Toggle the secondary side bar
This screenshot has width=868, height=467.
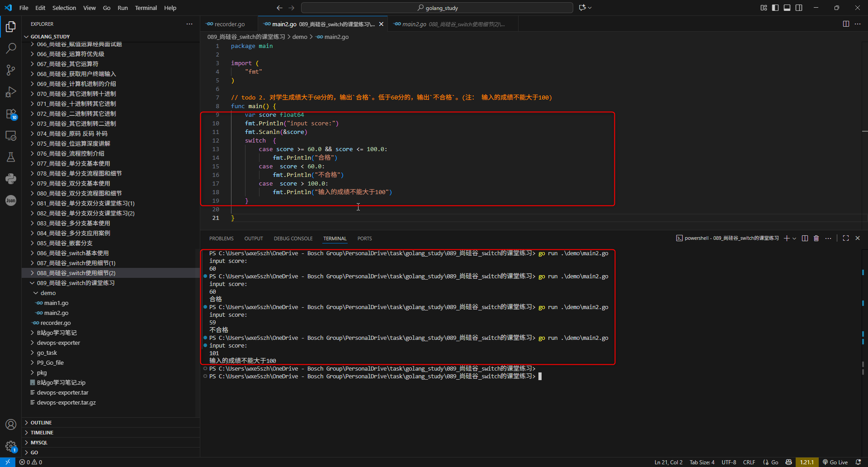(x=799, y=8)
